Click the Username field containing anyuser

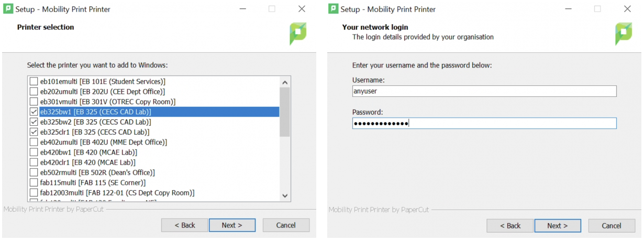click(484, 91)
